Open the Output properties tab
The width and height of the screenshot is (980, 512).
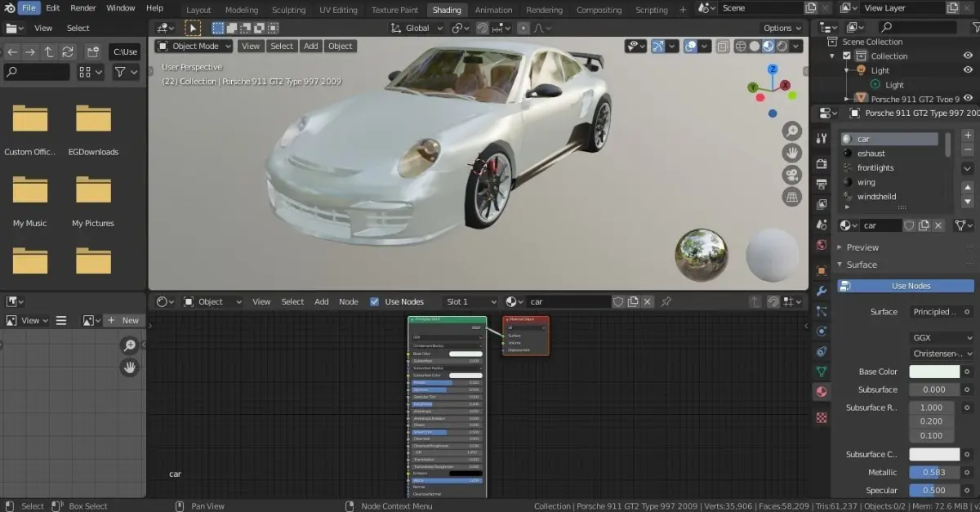click(x=822, y=184)
